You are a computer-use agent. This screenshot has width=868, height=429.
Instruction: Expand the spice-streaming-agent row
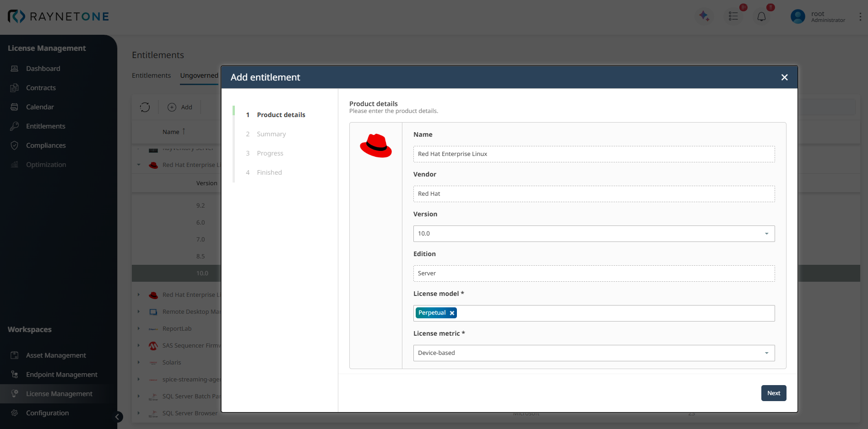pyautogui.click(x=139, y=380)
